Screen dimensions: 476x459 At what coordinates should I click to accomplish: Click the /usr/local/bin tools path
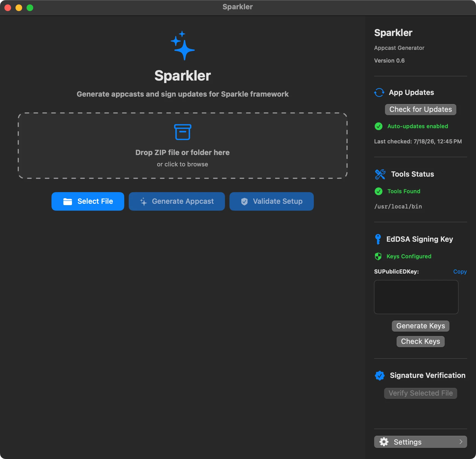coord(398,207)
